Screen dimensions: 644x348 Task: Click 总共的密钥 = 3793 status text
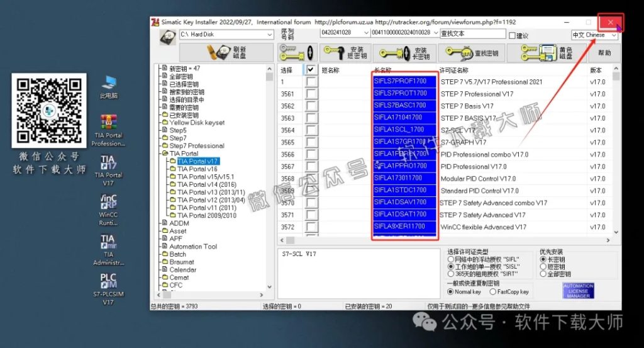[174, 306]
